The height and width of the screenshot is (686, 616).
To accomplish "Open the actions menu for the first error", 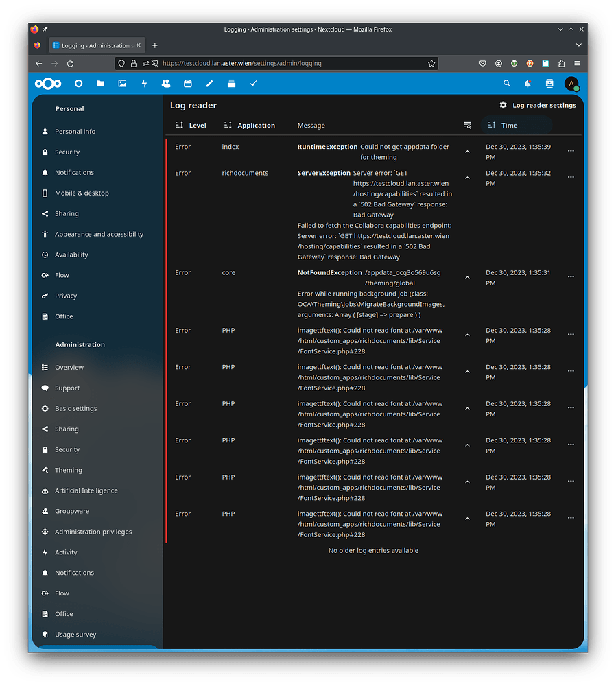I will tap(571, 150).
